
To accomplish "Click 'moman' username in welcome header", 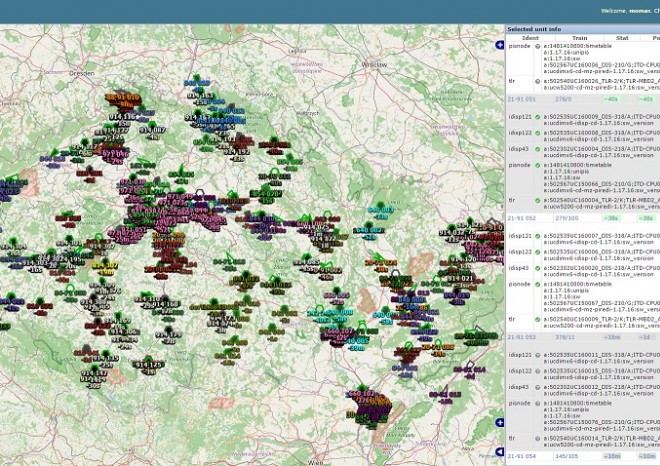I will pos(639,11).
